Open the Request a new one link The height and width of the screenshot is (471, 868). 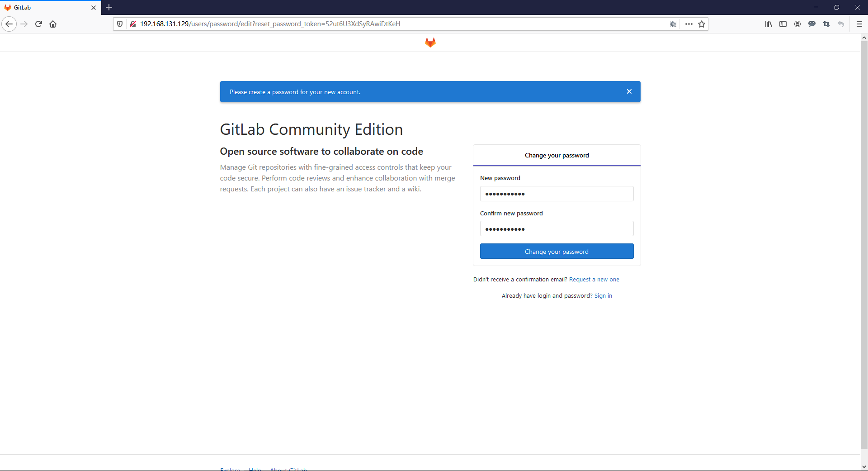(594, 280)
